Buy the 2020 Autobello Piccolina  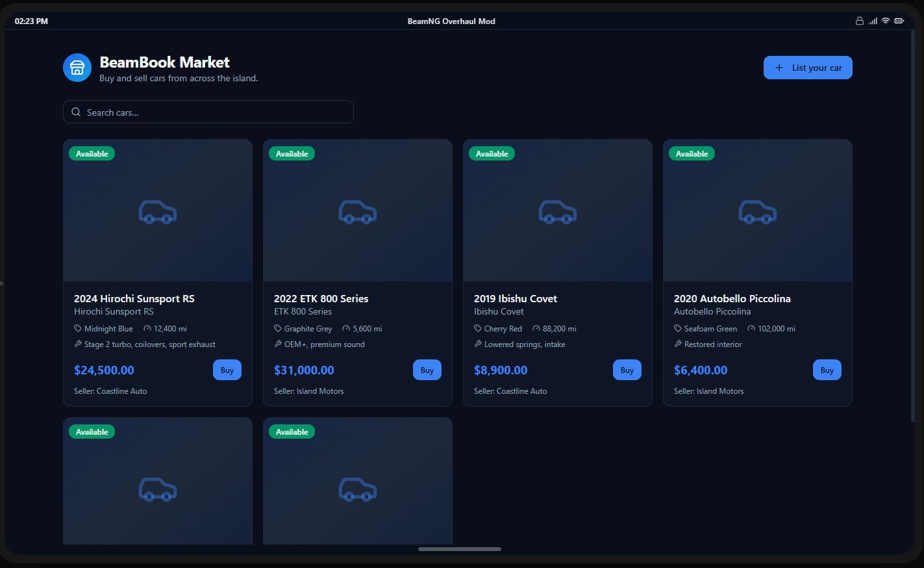click(827, 370)
